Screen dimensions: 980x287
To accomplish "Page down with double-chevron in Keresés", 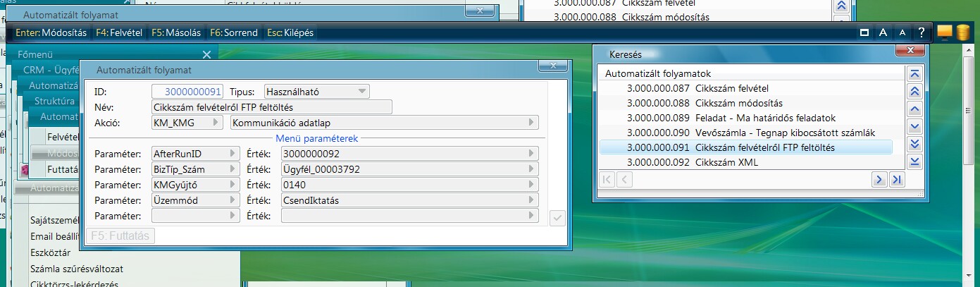I will 915,145.
